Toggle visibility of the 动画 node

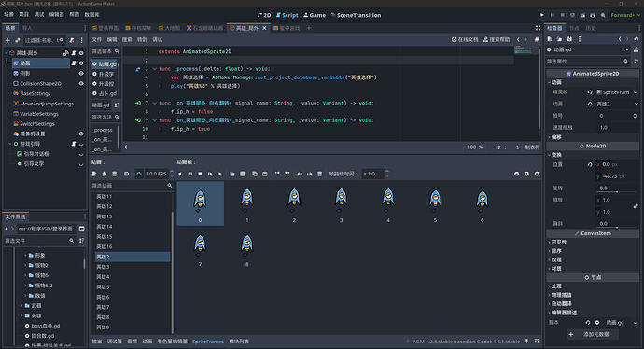(x=81, y=63)
